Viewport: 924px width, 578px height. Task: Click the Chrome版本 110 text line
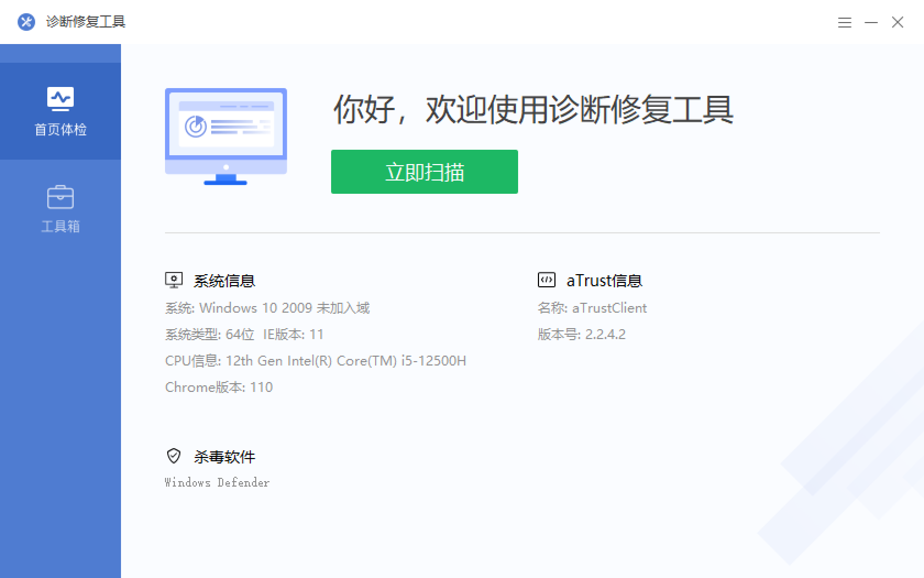219,387
